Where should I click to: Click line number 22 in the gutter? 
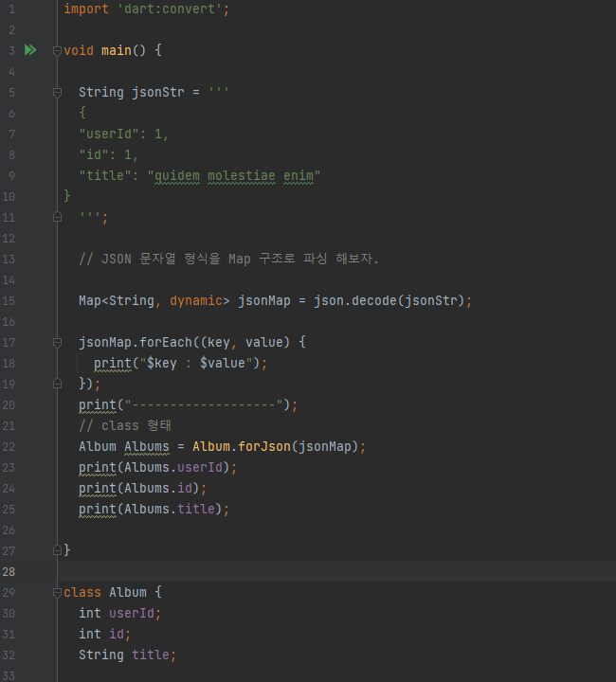[x=9, y=447]
